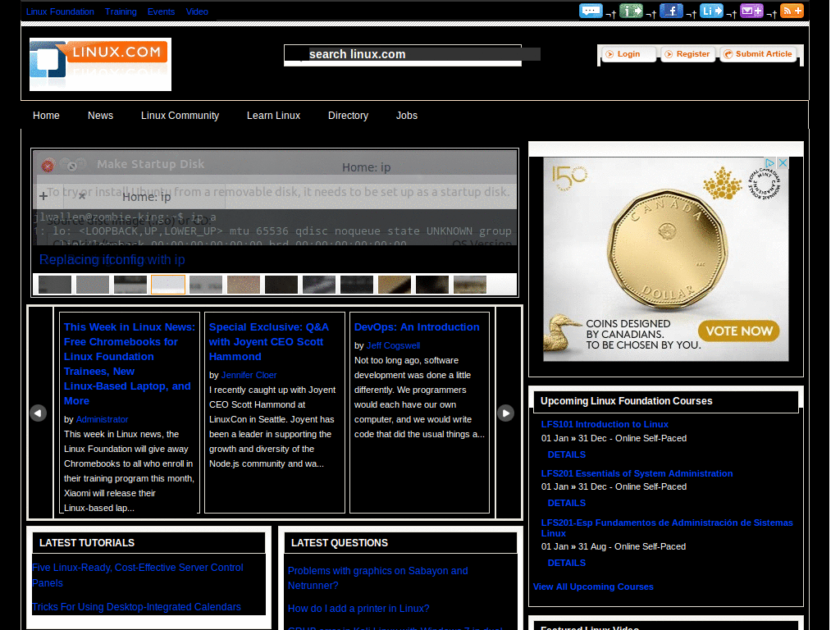
Task: Open the Jobs menu
Action: [x=407, y=116]
